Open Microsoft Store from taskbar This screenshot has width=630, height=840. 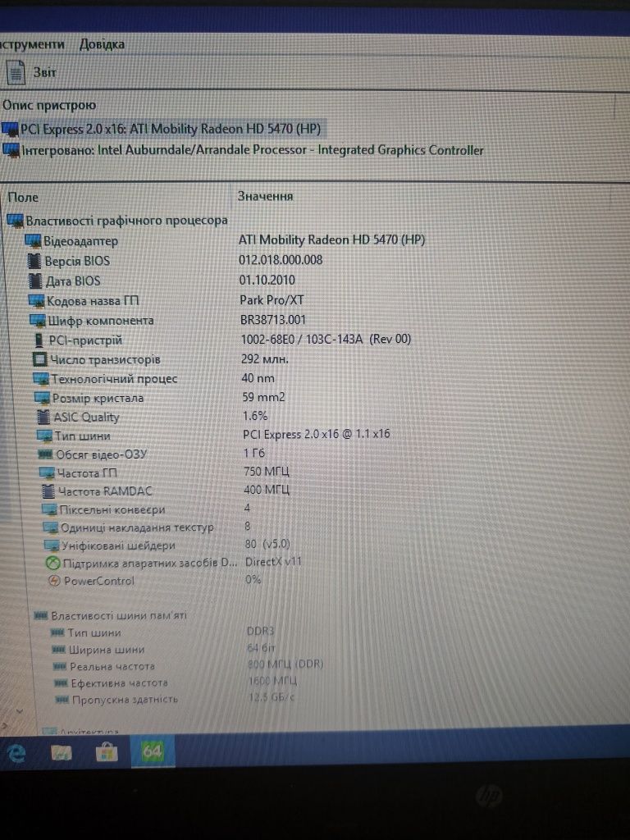(106, 753)
